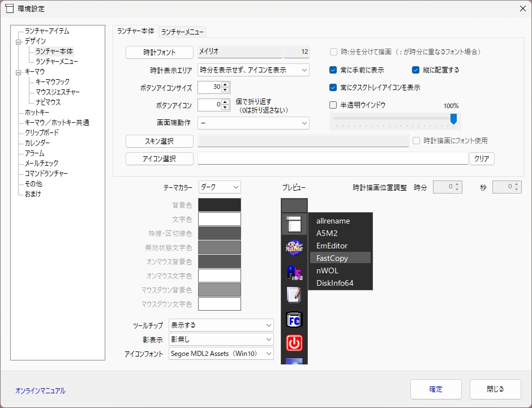
Task: Select キーマウフック in tree
Action: (53, 82)
